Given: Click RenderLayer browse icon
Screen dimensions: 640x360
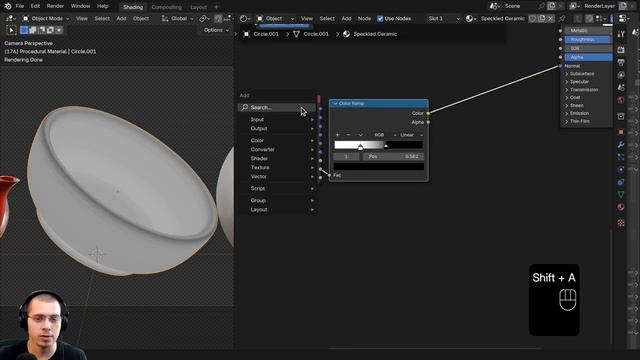Looking at the screenshot, I should (574, 6).
